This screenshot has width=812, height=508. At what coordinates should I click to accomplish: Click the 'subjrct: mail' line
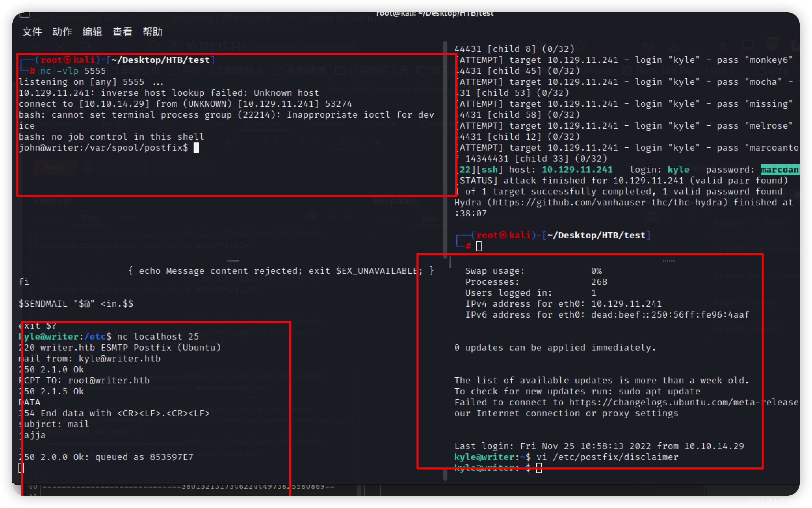coord(54,424)
